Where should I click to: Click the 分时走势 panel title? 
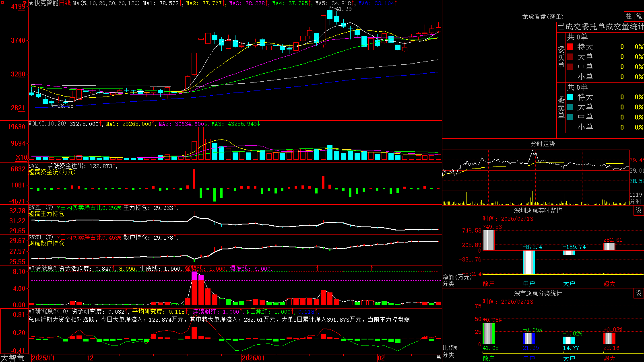[543, 144]
